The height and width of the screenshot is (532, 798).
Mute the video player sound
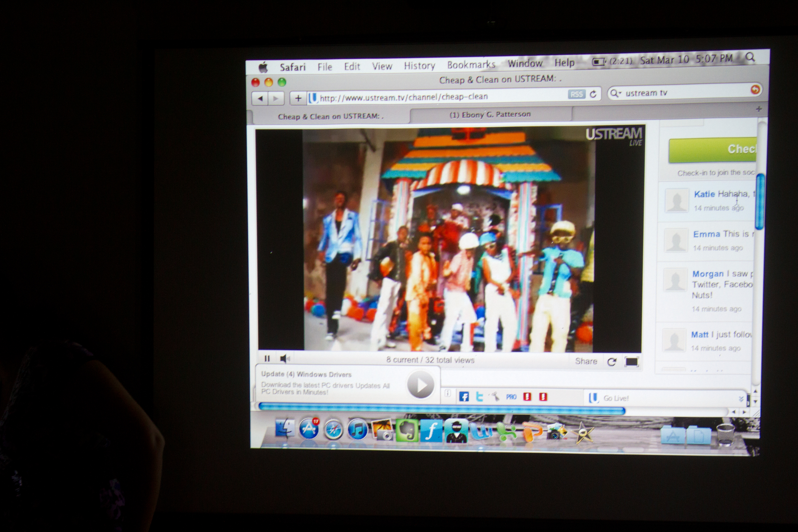[285, 358]
